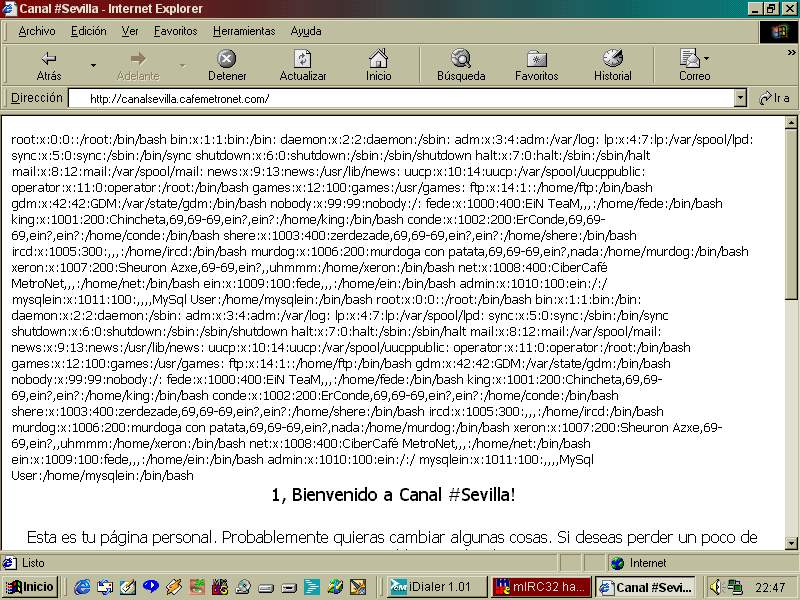The width and height of the screenshot is (800, 600).
Task: Click the Internet zone globe icon
Action: click(618, 563)
